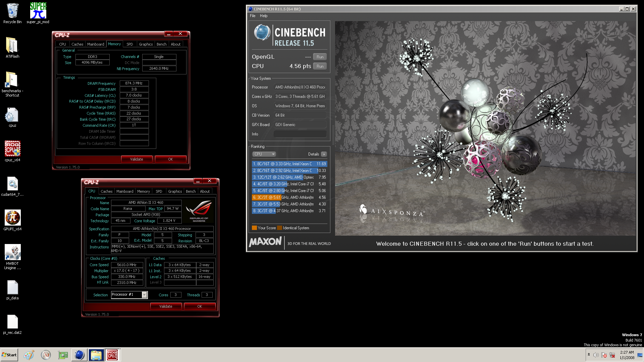The height and width of the screenshot is (362, 644).
Task: Switch to Graphics tab in memory CPU-Z window
Action: 146,44
